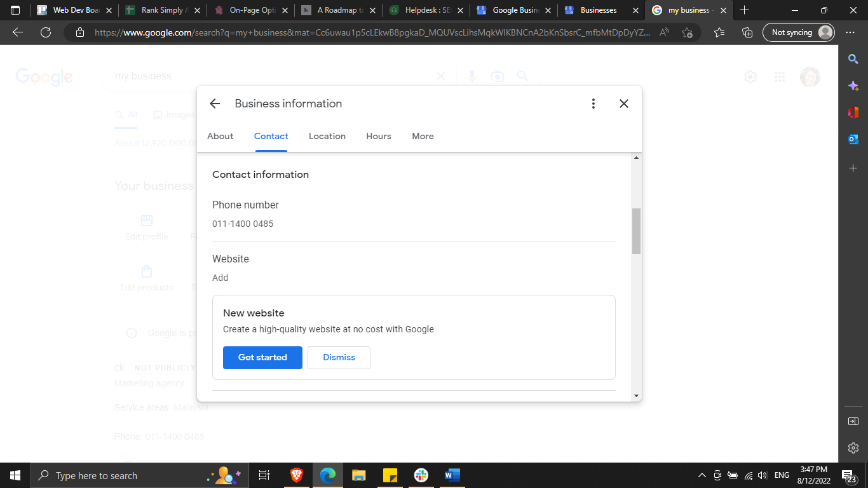Dismiss the New website suggestion
Viewport: 868px width, 488px height.
(x=339, y=357)
